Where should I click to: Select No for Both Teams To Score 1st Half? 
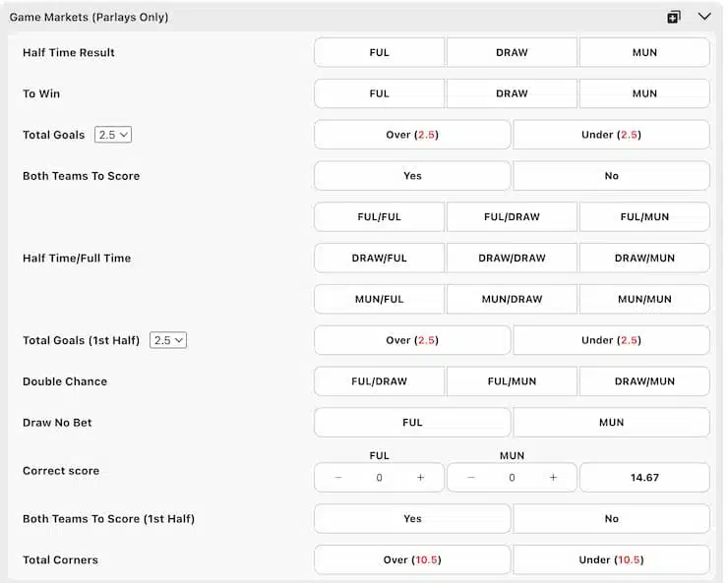[x=612, y=518]
